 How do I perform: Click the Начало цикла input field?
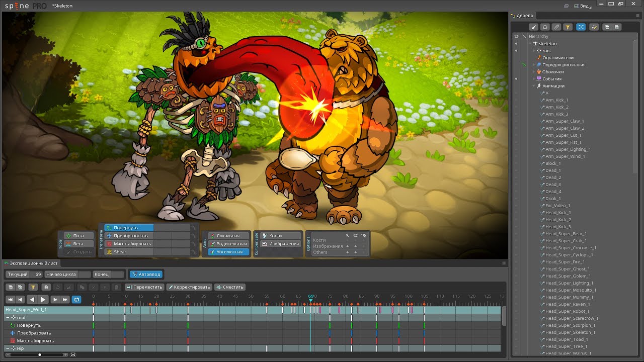point(85,275)
